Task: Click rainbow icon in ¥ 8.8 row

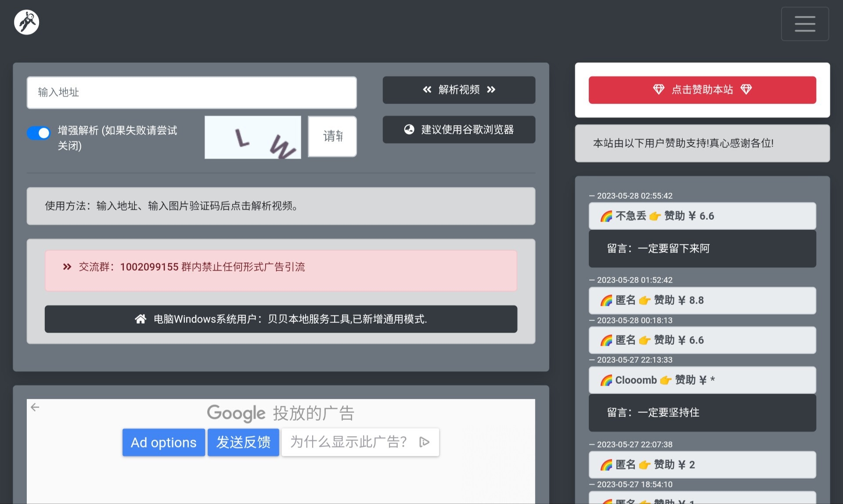Action: pos(606,300)
